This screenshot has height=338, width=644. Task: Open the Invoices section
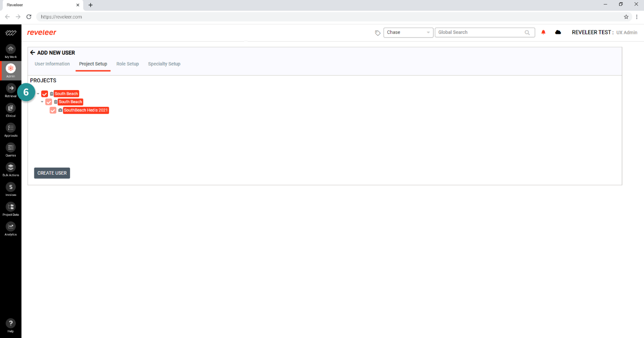pyautogui.click(x=10, y=189)
